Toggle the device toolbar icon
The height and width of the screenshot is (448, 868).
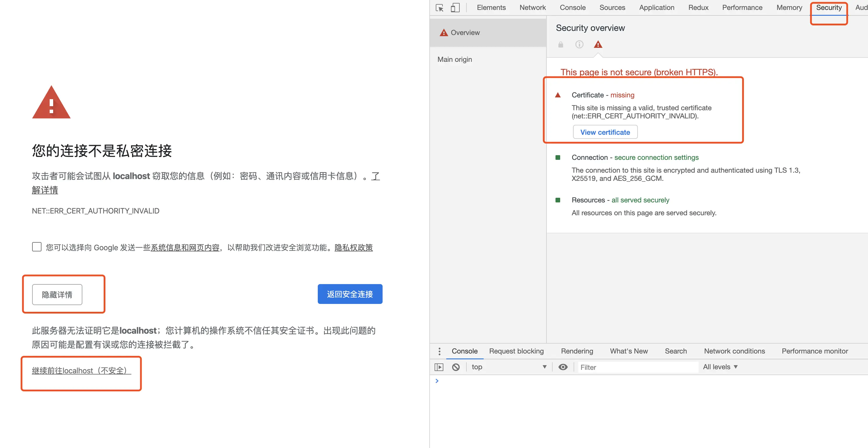[x=455, y=8]
